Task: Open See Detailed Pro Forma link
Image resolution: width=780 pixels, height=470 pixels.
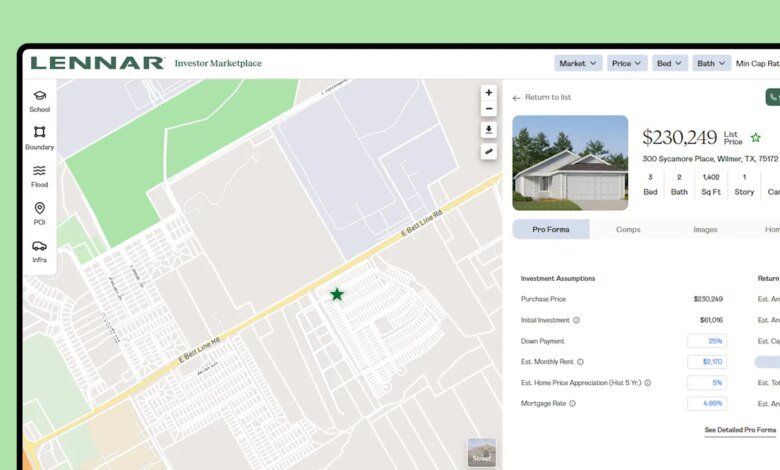Action: point(740,430)
